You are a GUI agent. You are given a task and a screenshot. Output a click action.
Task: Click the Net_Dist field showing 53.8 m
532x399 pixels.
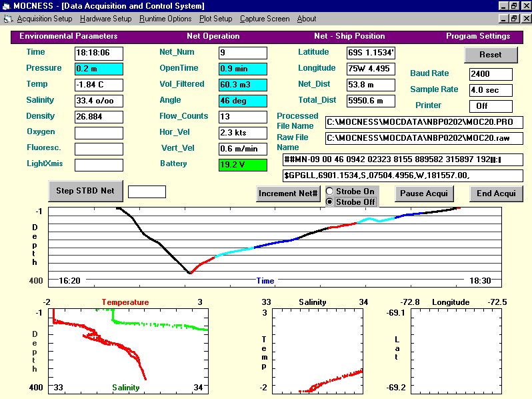point(371,85)
